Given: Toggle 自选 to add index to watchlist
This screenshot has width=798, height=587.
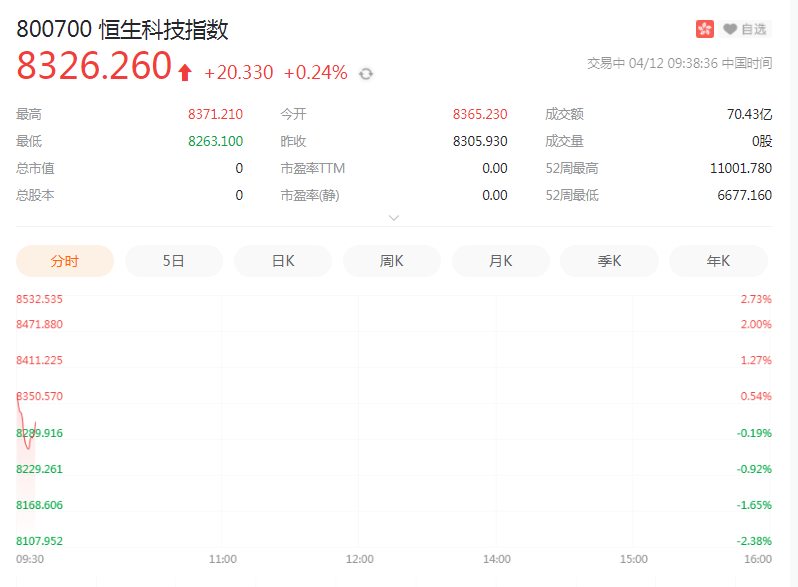Looking at the screenshot, I should tap(745, 29).
